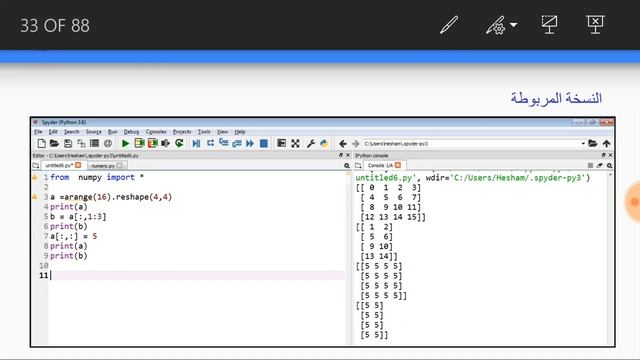This screenshot has height=360, width=640.
Task: Click warning triangle beside line 3
Action: (x=35, y=197)
